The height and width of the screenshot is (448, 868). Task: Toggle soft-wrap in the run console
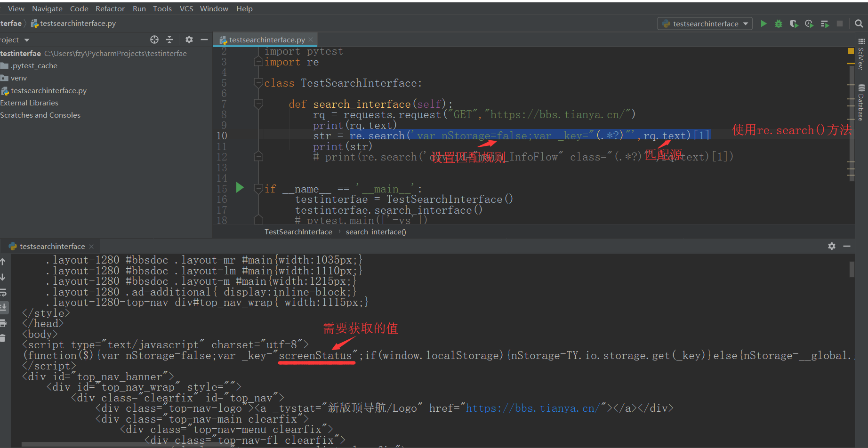coord(4,292)
